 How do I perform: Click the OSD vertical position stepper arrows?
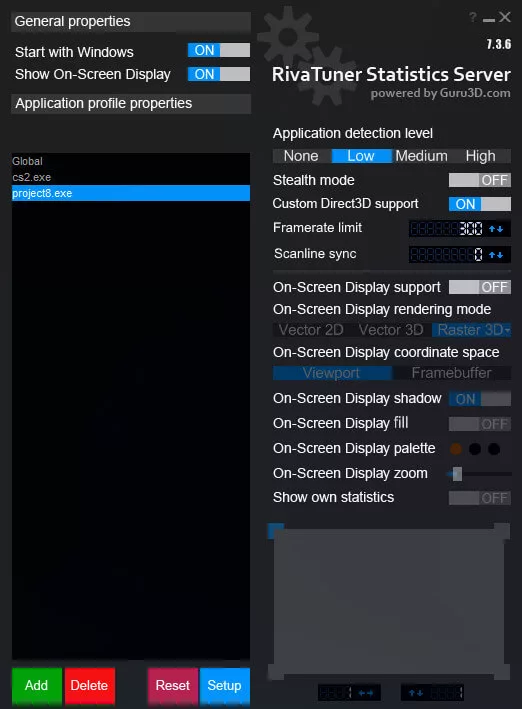click(416, 693)
